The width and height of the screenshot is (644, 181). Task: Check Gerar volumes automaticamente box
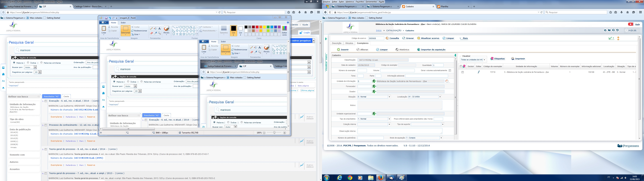pos(450,71)
